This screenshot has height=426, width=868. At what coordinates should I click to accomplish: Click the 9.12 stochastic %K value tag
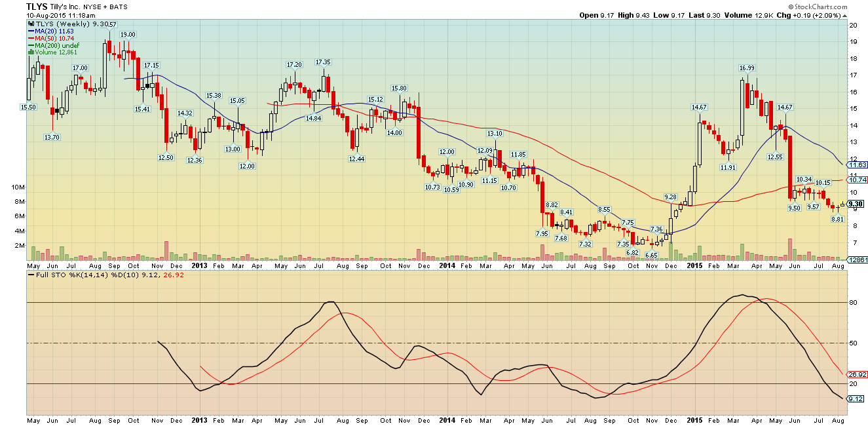point(854,398)
